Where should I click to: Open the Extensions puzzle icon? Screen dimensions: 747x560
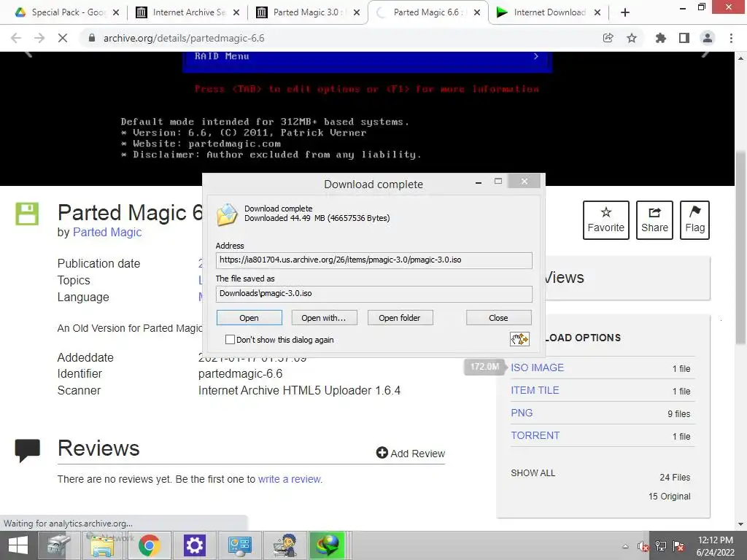661,38
